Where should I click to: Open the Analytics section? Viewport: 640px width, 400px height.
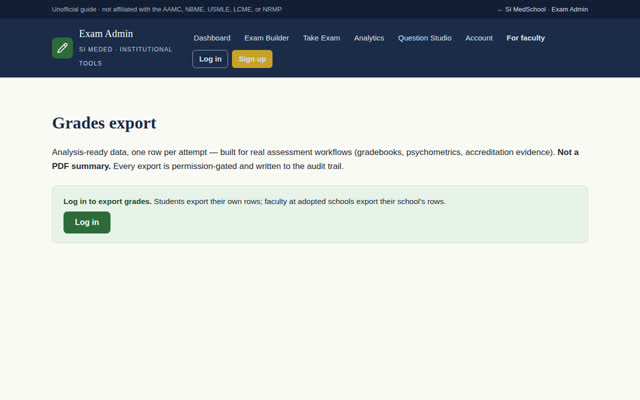point(369,38)
